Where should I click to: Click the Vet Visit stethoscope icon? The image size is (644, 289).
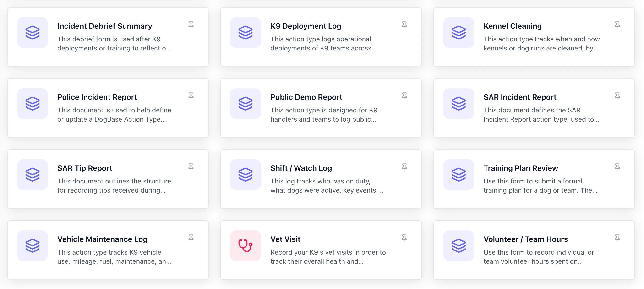[246, 246]
